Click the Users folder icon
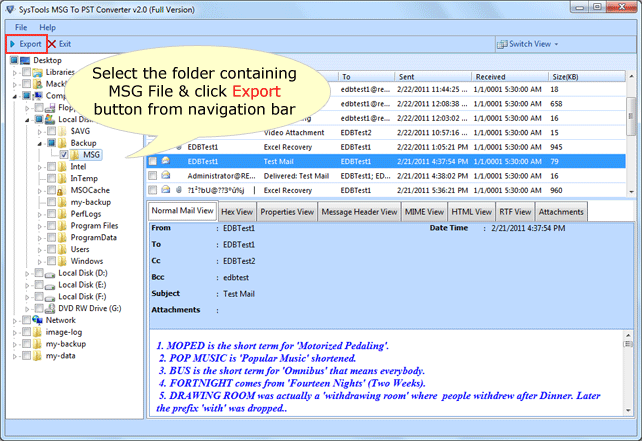 pos(62,249)
